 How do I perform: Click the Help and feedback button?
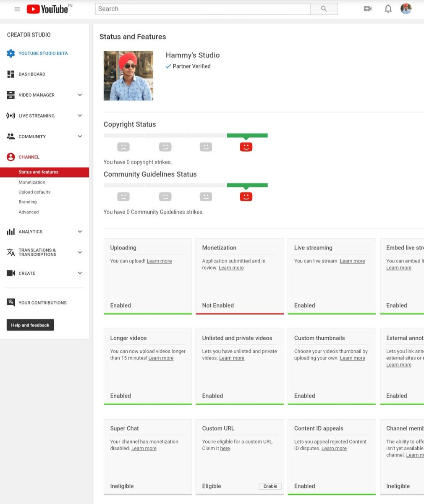[x=30, y=325]
